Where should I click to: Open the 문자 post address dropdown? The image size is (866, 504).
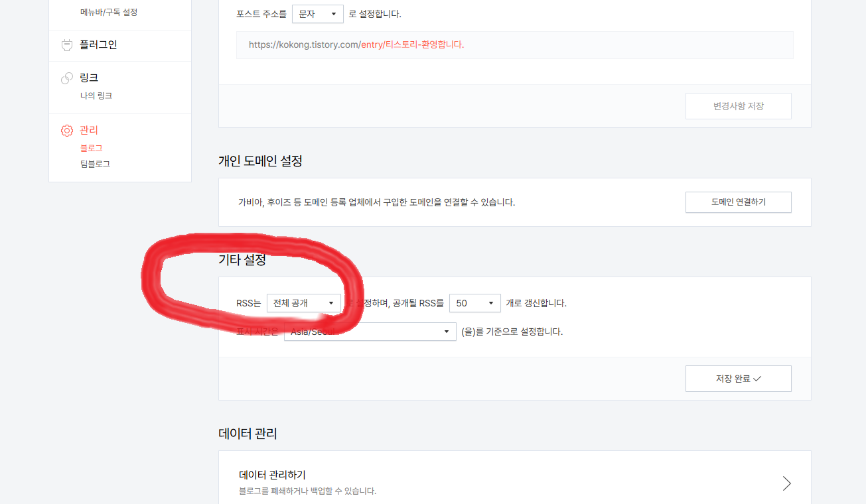click(x=318, y=14)
